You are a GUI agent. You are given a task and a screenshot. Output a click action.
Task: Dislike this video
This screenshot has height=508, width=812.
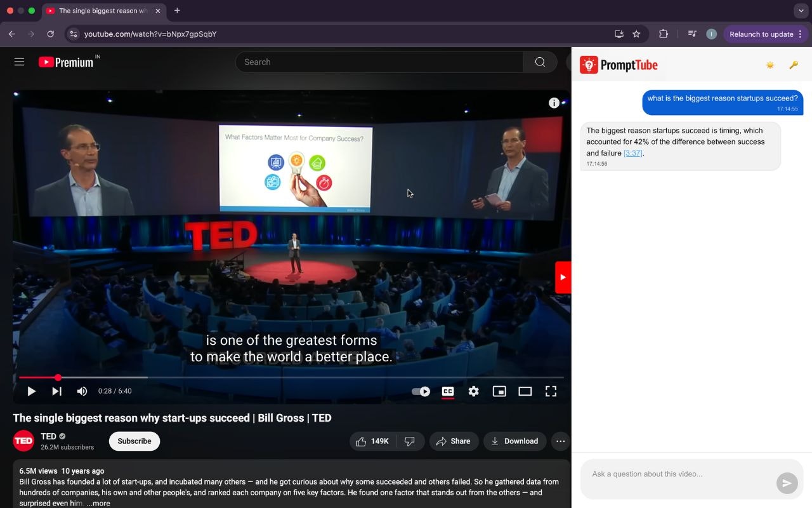tap(410, 441)
